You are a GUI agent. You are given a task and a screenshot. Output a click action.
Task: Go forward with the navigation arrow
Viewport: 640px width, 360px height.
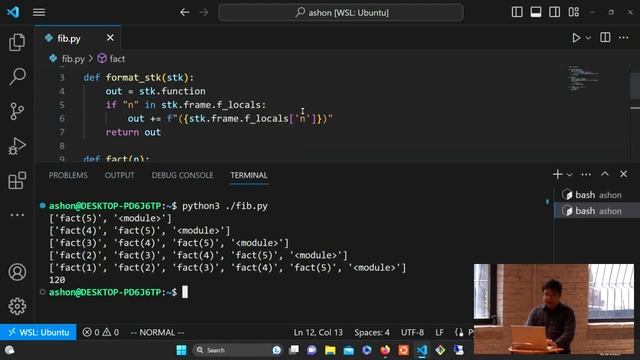(203, 12)
